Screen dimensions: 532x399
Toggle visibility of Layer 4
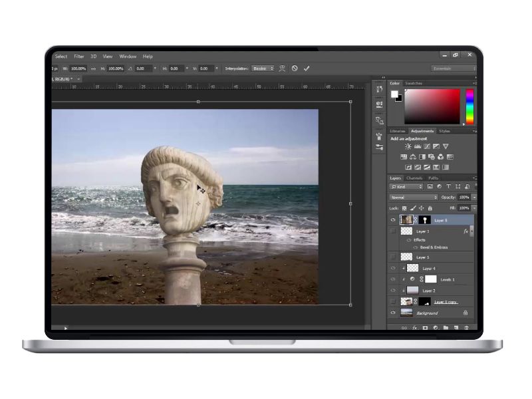pos(393,268)
